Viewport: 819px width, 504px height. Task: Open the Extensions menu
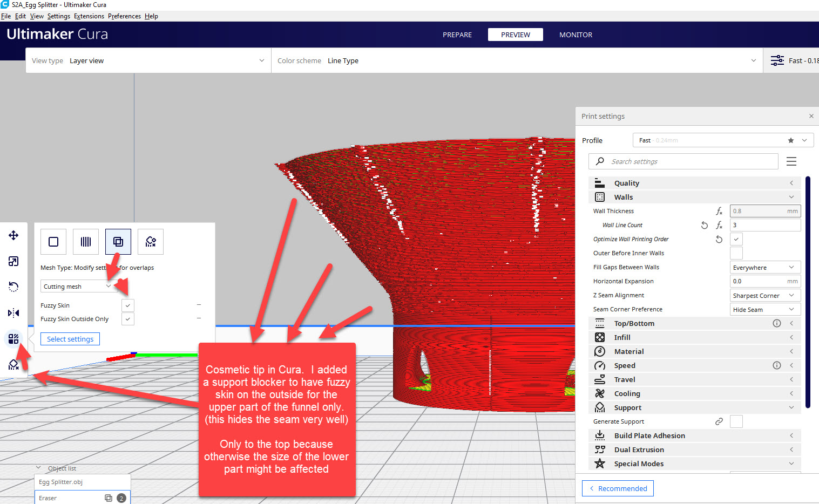89,16
